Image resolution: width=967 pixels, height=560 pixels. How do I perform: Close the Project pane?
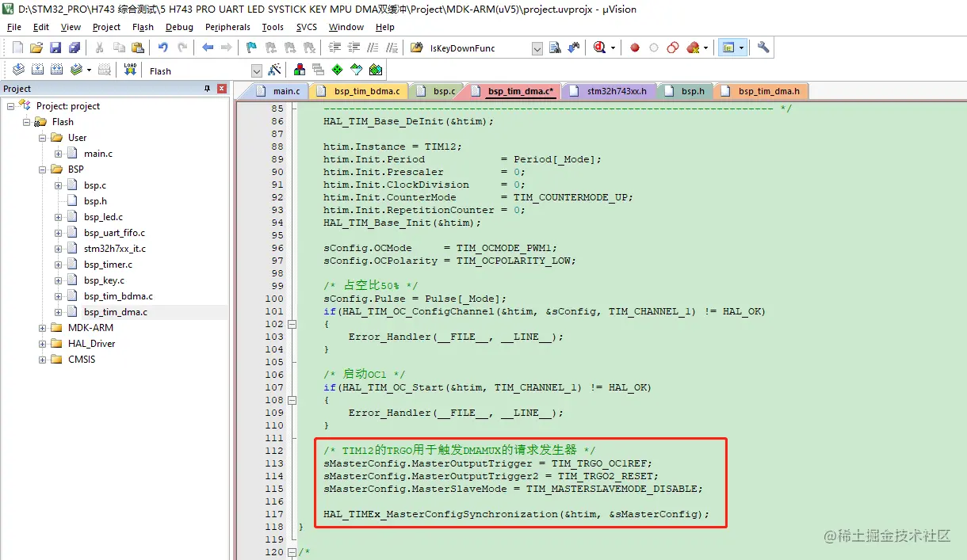click(x=222, y=89)
